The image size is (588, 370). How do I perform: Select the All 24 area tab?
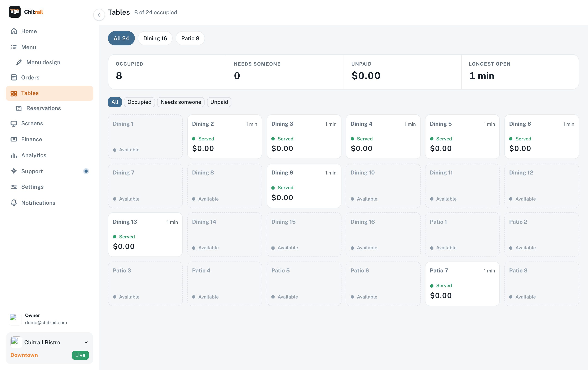[121, 38]
